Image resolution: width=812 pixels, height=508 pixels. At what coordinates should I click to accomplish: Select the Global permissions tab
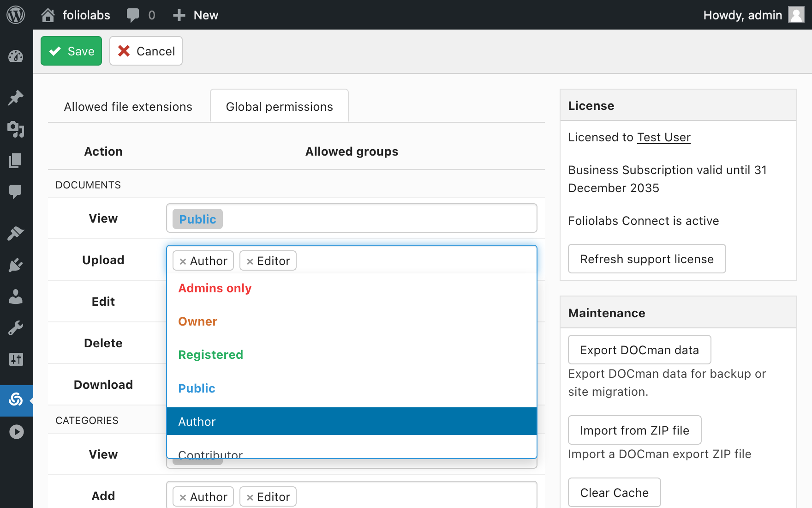[x=280, y=107]
